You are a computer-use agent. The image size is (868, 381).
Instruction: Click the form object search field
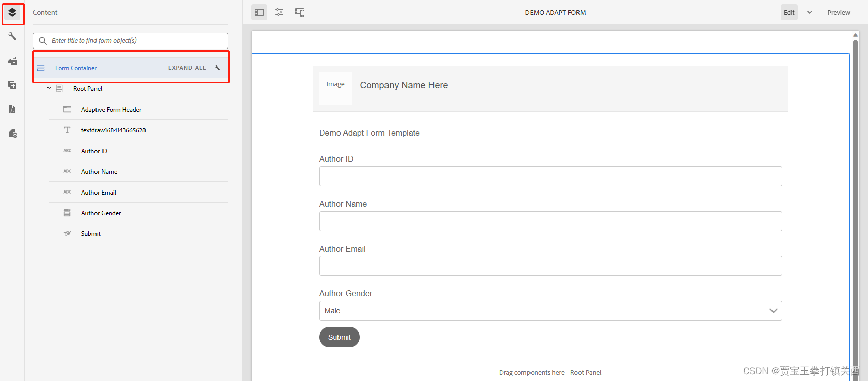pyautogui.click(x=130, y=41)
